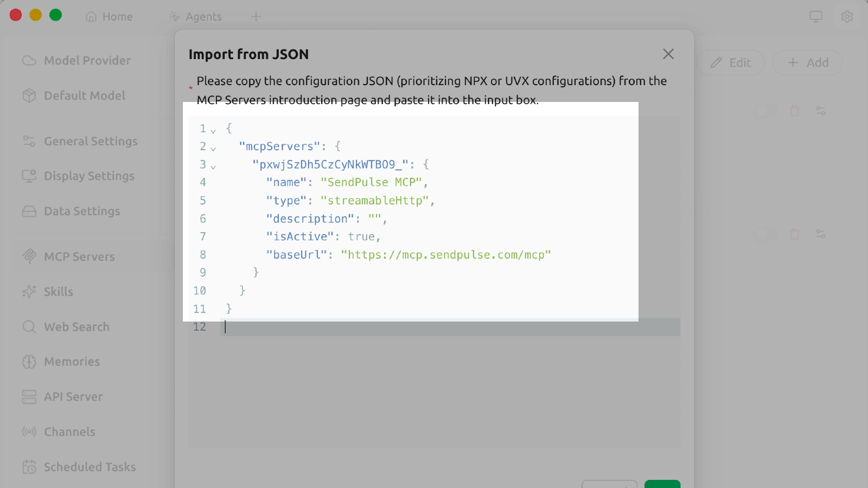Click line number 9 in gutter
Screen dimensions: 868x488
tap(203, 273)
